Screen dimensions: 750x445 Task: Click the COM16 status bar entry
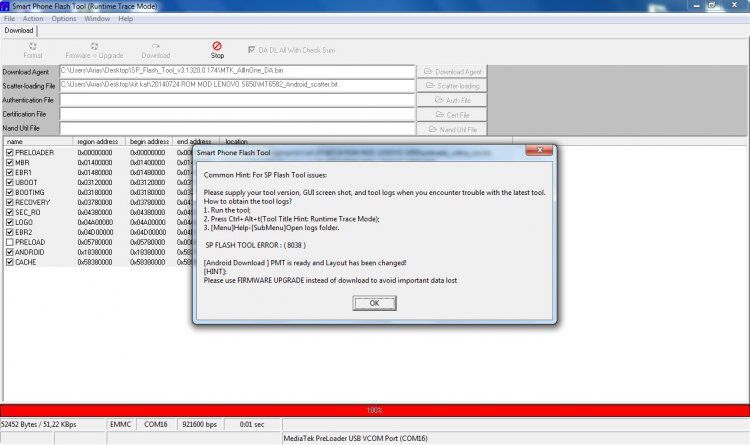[156, 424]
